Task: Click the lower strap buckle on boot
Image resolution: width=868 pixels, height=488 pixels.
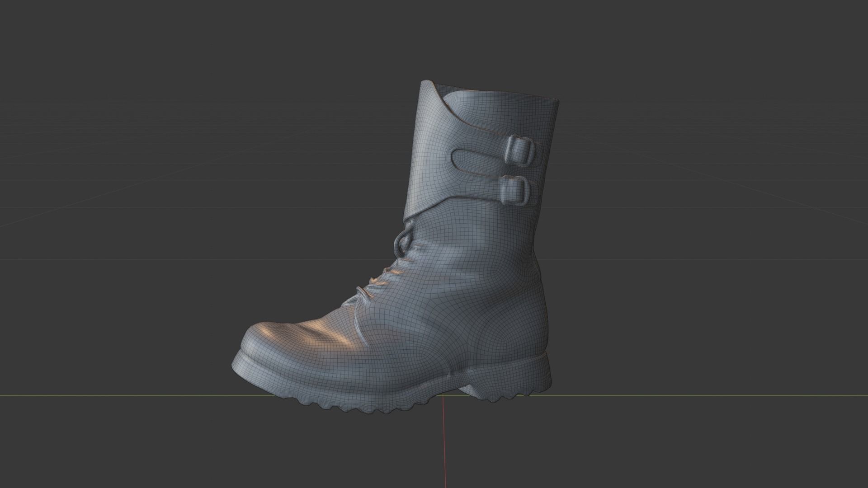Action: [515, 190]
